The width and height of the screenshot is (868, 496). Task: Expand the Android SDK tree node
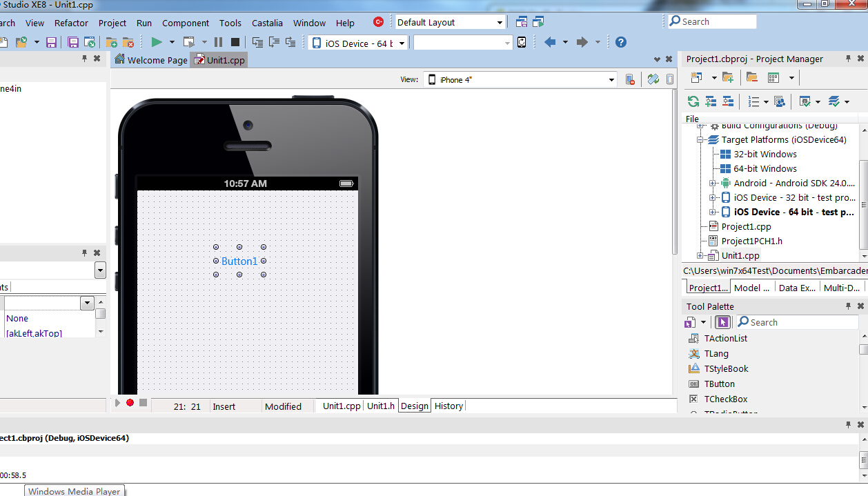[x=712, y=183]
